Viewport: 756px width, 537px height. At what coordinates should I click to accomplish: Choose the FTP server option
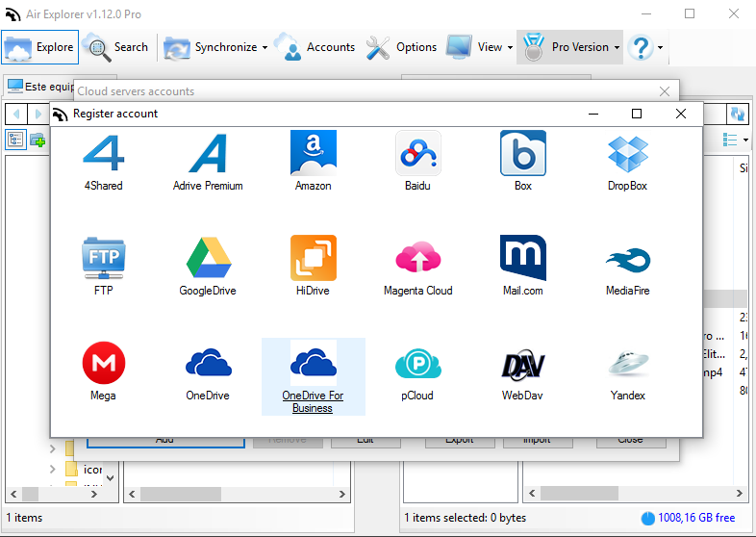point(103,267)
